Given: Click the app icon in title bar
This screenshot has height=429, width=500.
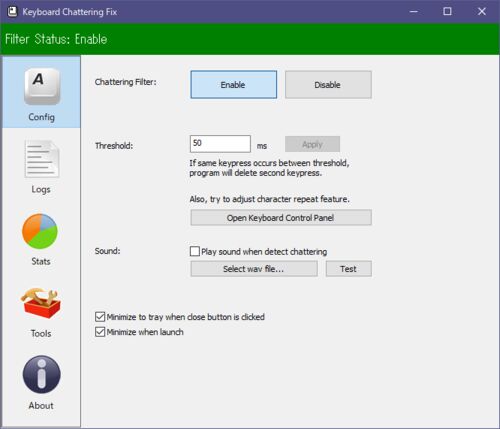Looking at the screenshot, I should [12, 12].
